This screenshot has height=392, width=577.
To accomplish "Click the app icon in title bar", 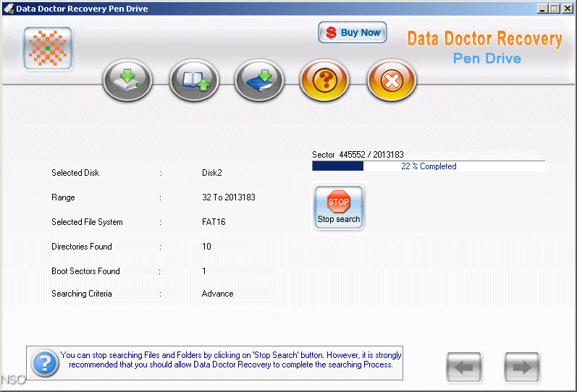I will point(9,8).
